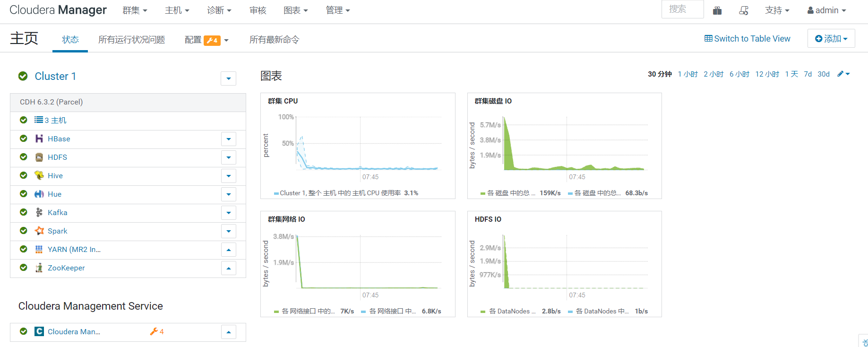The height and width of the screenshot is (347, 868).
Task: Click the HDFS service icon
Action: [39, 157]
